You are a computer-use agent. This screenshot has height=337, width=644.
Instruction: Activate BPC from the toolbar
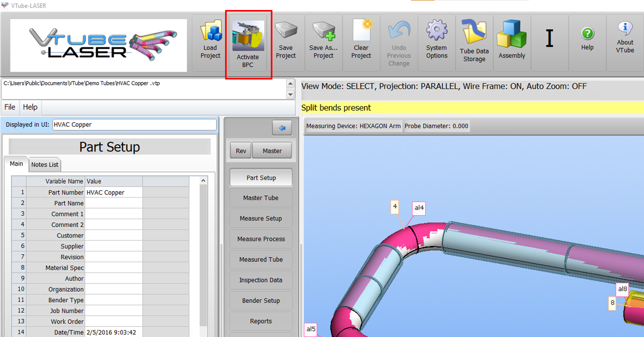click(248, 44)
